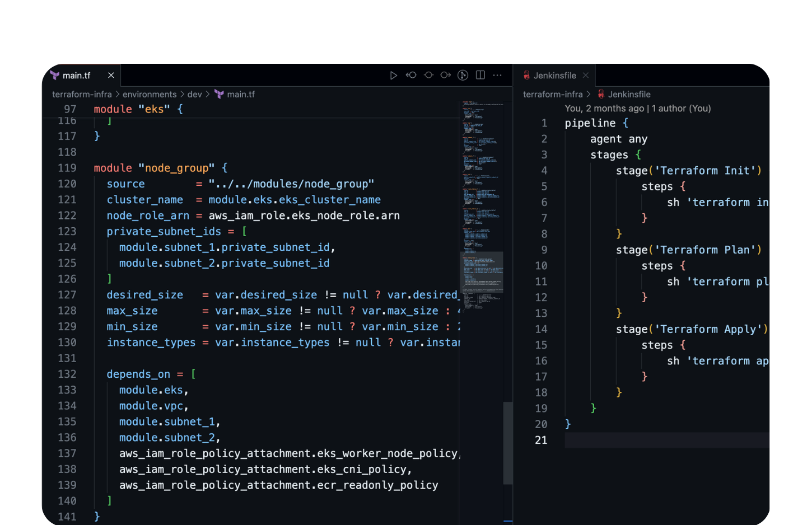812x525 pixels.
Task: Run the current file with the play icon
Action: pyautogui.click(x=394, y=75)
